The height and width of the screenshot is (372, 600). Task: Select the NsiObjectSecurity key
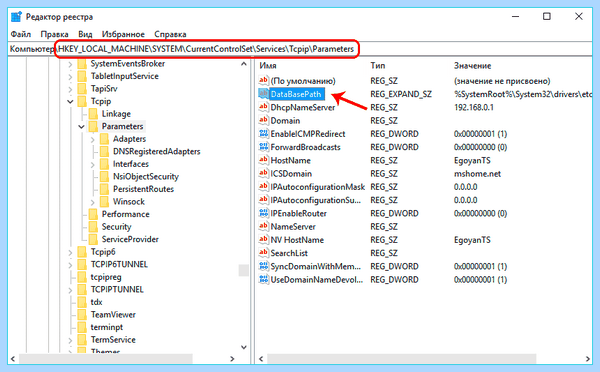[146, 176]
